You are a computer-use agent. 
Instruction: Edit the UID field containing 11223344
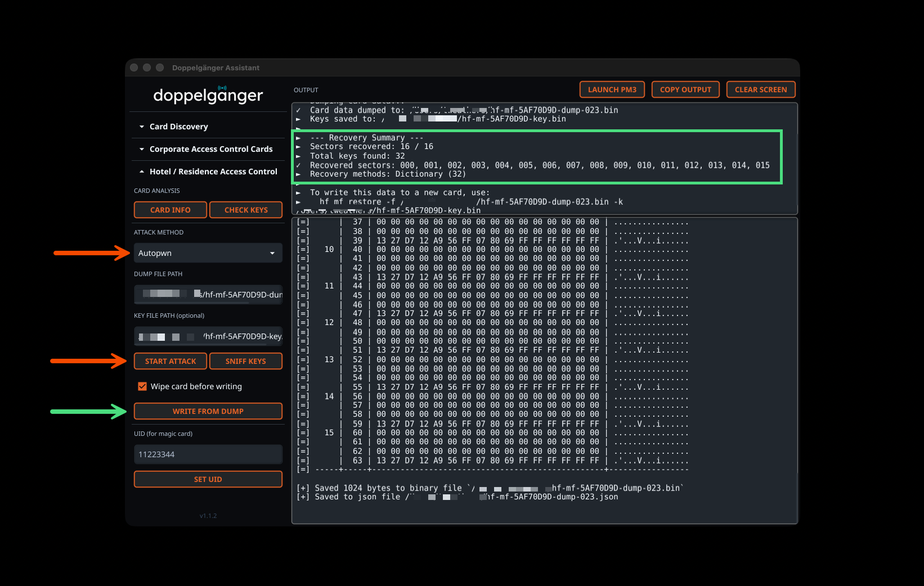(208, 454)
